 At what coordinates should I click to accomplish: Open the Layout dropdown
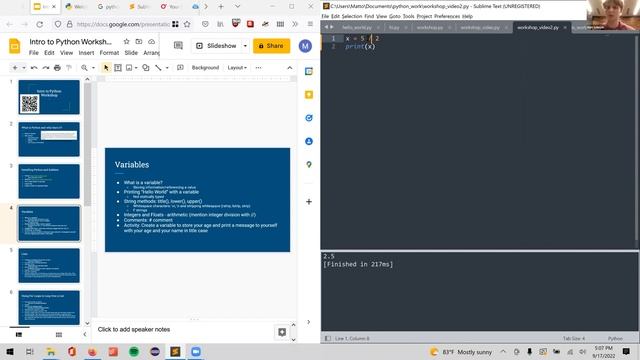237,68
